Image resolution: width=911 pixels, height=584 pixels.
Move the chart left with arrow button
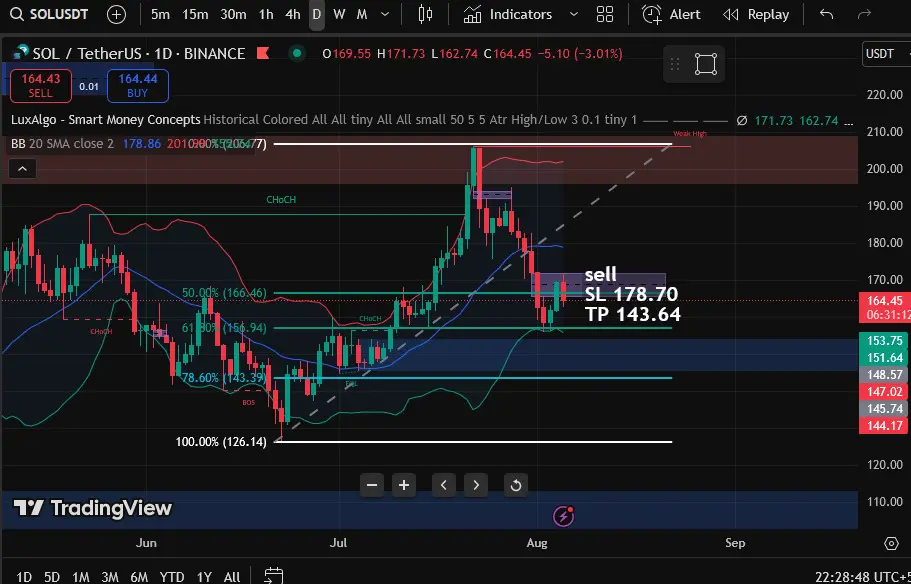(444, 485)
